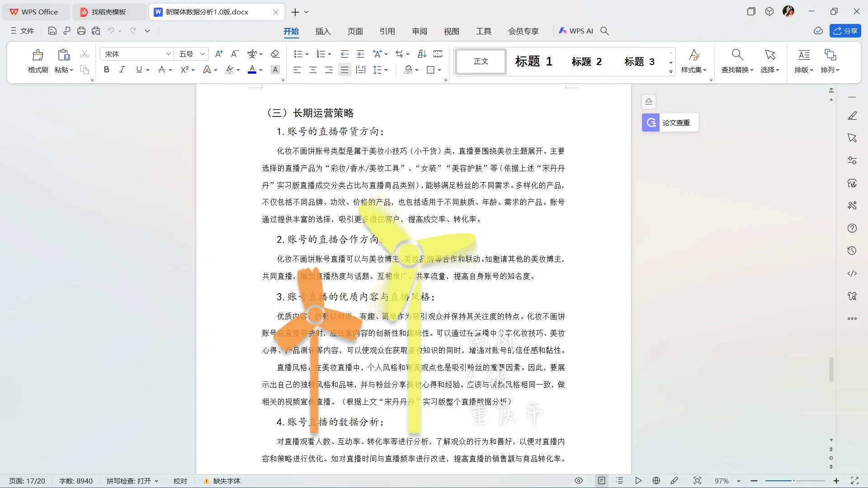The height and width of the screenshot is (488, 868).
Task: Switch to the 找稻壳模板 tab
Action: pos(109,12)
